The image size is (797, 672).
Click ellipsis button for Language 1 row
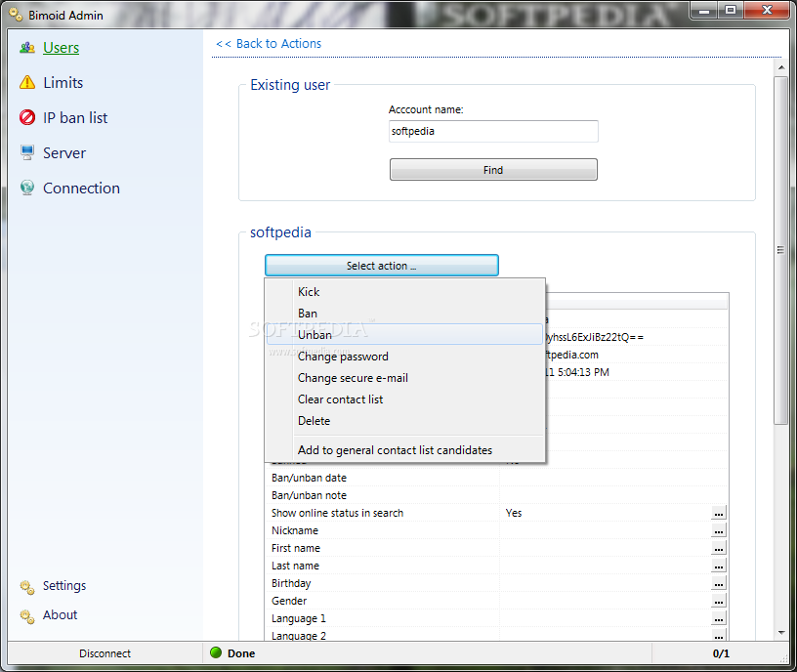tap(718, 618)
